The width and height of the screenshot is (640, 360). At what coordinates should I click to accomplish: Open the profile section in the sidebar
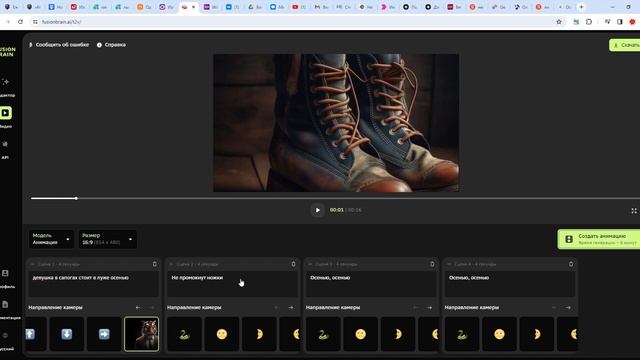[x=6, y=278]
